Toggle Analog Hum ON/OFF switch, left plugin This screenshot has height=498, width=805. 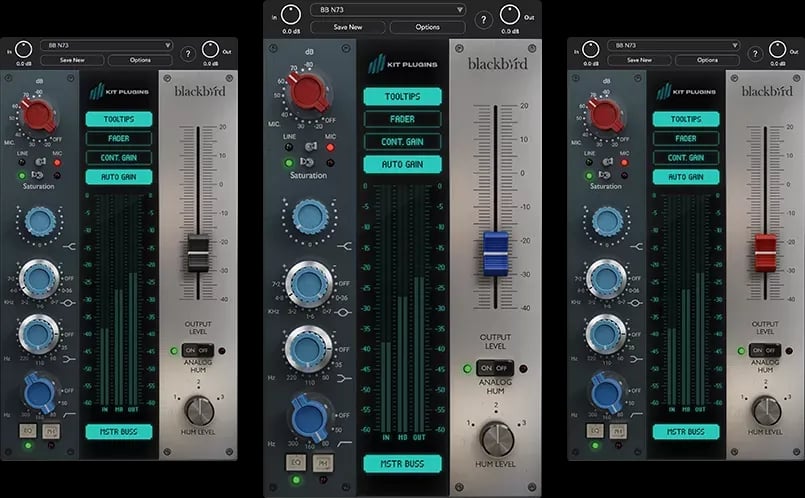click(197, 351)
